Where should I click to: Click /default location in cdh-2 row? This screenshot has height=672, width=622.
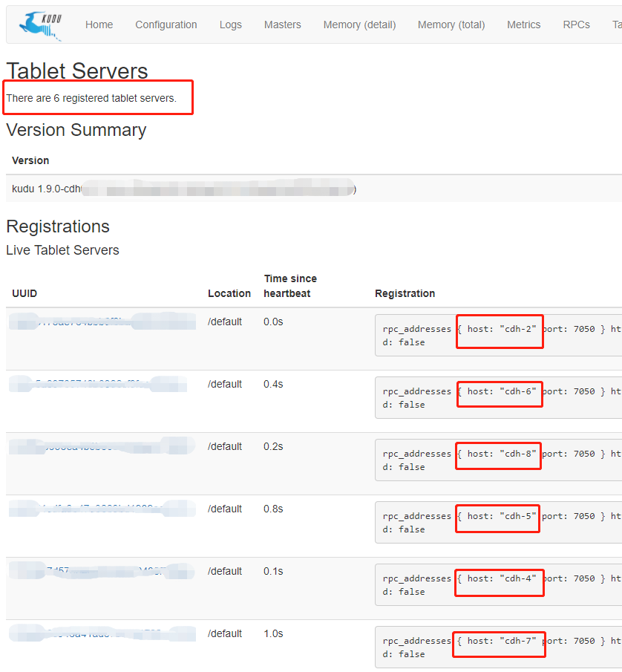(225, 322)
